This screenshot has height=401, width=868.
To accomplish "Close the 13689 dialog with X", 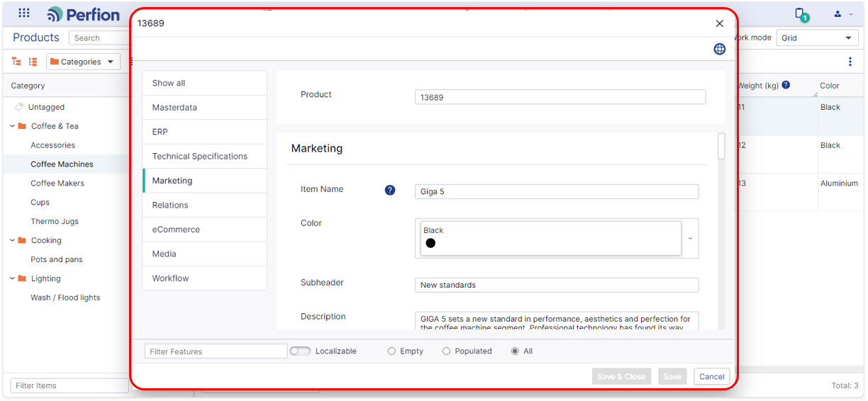I will pos(720,23).
